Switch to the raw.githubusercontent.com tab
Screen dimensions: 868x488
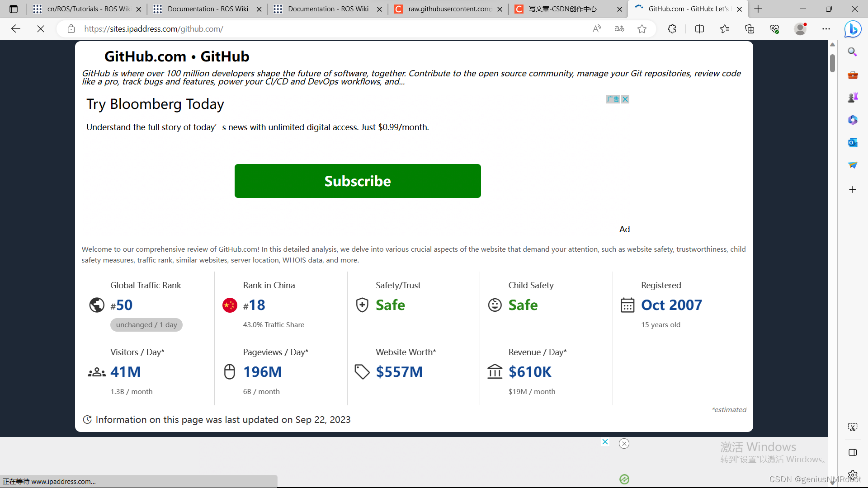coord(448,9)
